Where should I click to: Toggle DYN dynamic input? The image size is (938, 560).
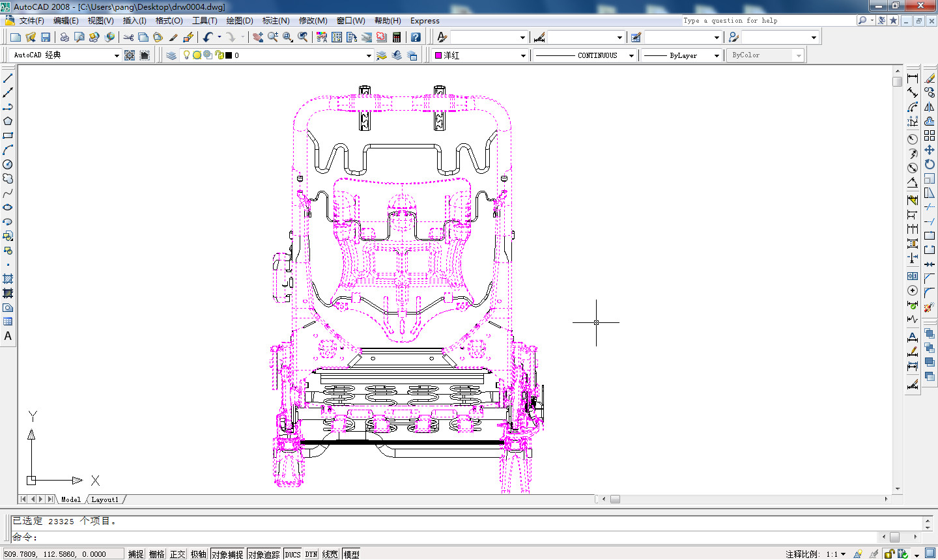[311, 554]
